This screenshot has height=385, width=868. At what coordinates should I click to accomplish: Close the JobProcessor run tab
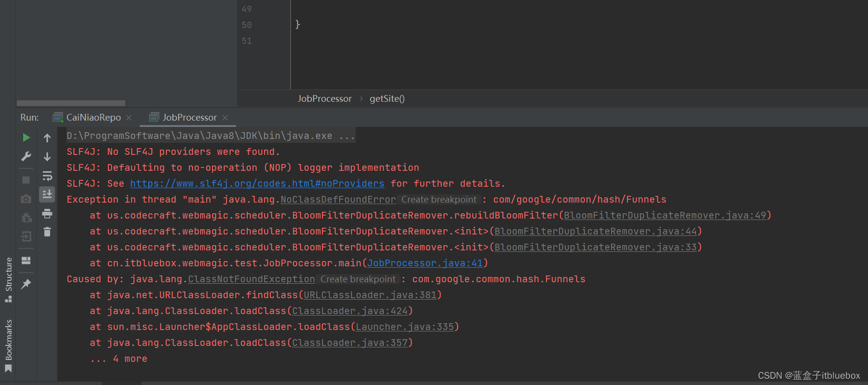pos(225,118)
